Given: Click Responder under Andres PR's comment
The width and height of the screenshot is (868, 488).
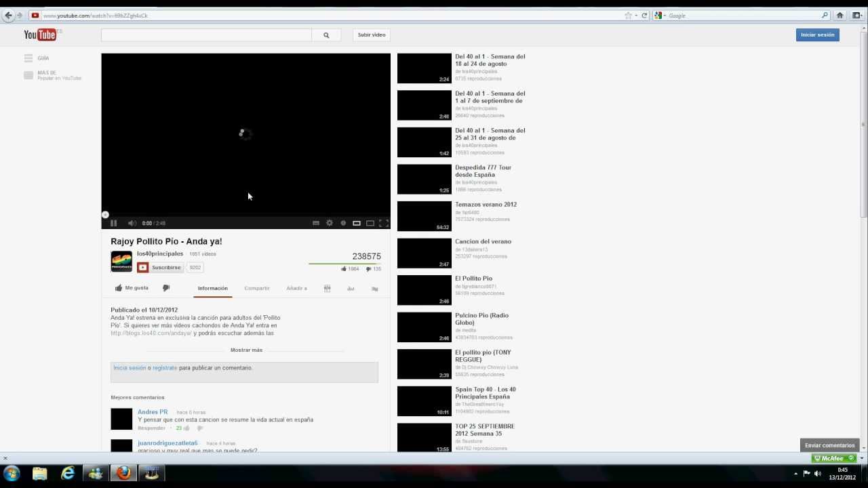Looking at the screenshot, I should (x=151, y=428).
